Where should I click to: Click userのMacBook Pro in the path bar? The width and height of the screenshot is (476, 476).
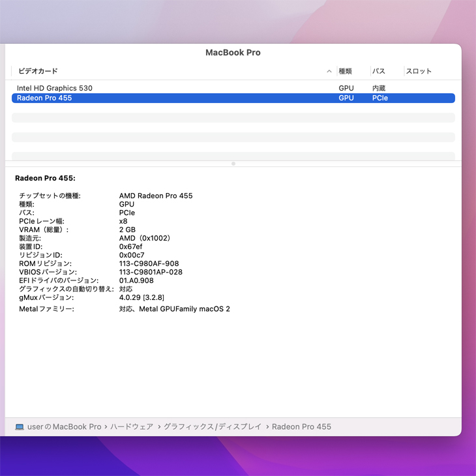64,427
